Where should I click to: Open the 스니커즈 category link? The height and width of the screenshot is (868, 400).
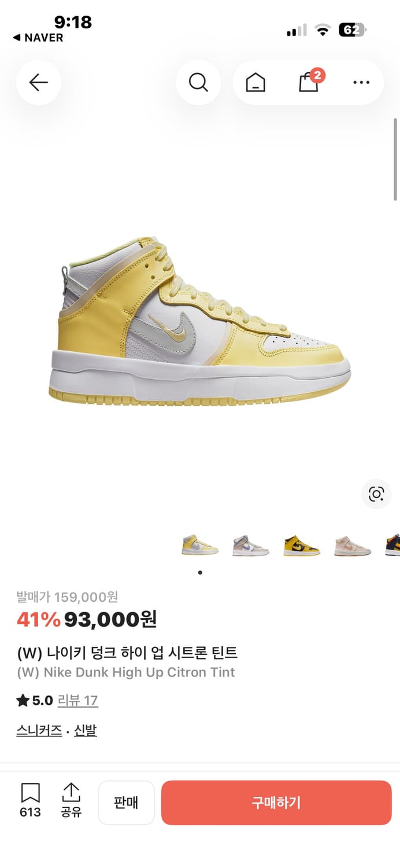pyautogui.click(x=39, y=730)
